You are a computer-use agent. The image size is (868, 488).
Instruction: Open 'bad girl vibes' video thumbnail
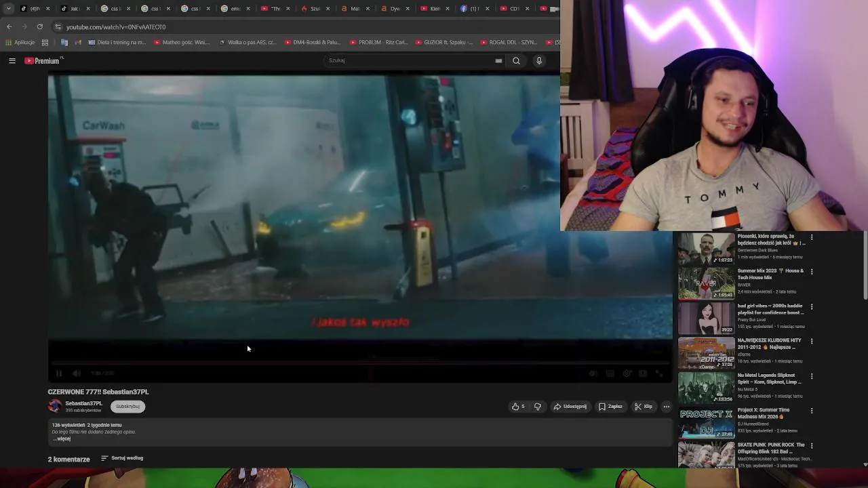point(706,318)
